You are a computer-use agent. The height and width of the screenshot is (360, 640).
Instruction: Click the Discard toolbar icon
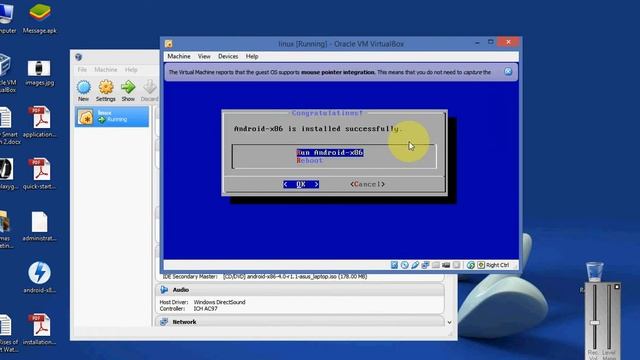click(149, 91)
